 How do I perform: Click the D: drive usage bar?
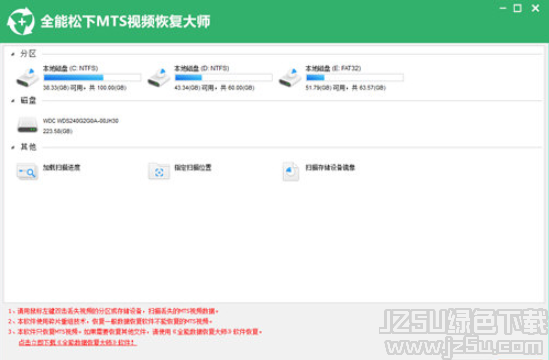(223, 77)
